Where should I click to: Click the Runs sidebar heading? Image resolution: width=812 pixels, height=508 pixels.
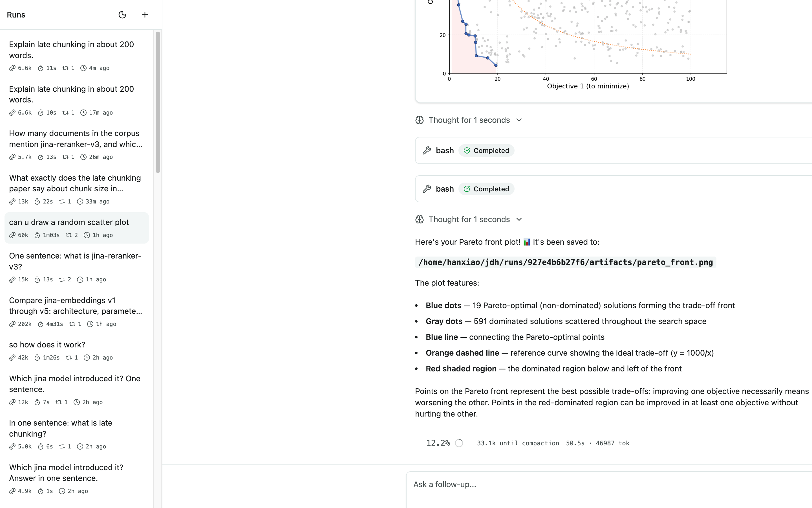click(16, 15)
